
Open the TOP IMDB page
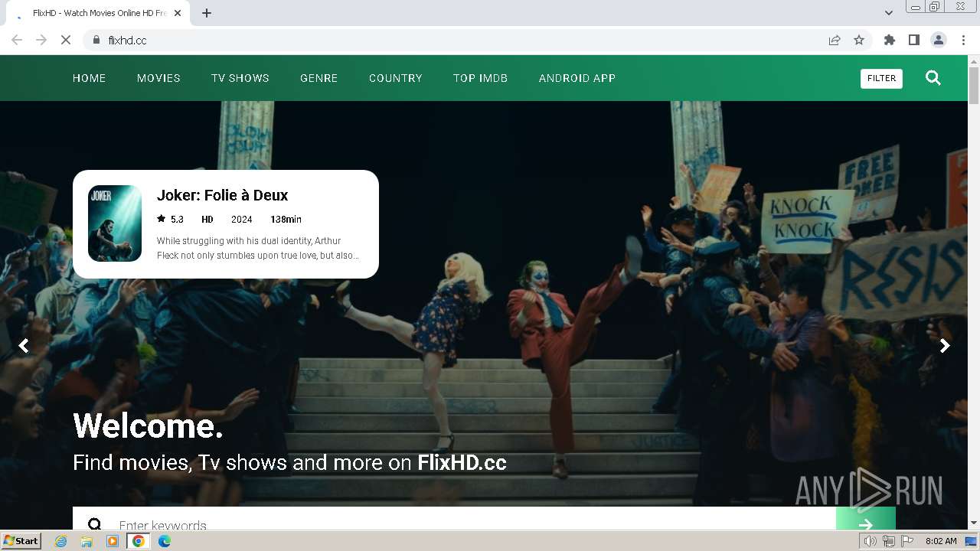point(480,78)
